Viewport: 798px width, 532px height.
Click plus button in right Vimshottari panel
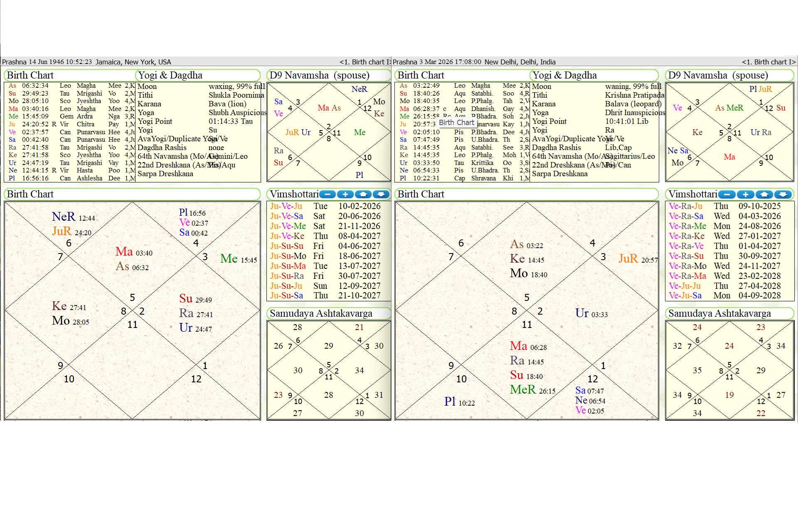pos(745,194)
